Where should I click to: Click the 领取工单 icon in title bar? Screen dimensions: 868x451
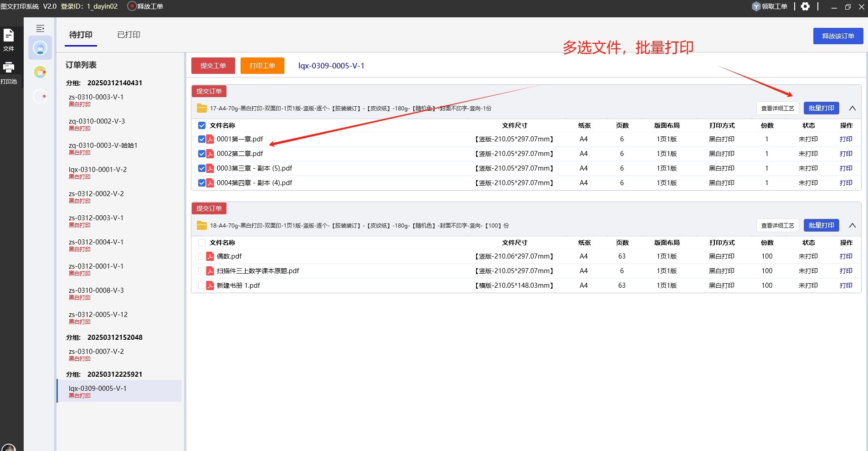[x=756, y=6]
